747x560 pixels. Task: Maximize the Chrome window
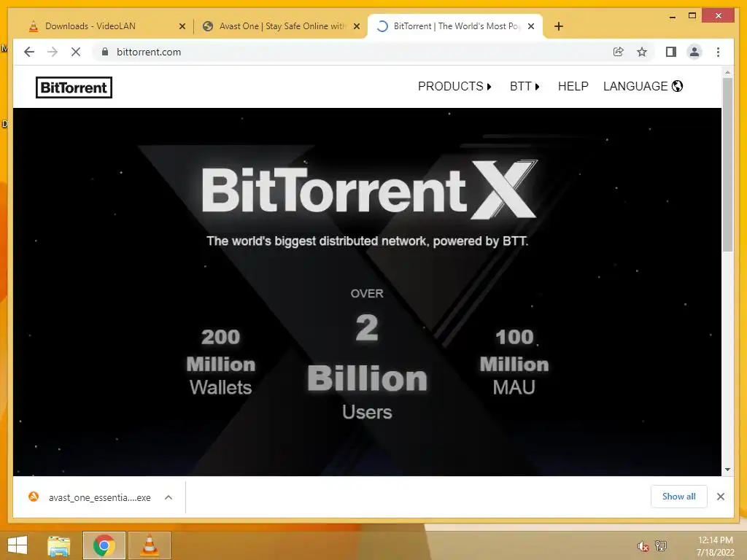tap(692, 16)
